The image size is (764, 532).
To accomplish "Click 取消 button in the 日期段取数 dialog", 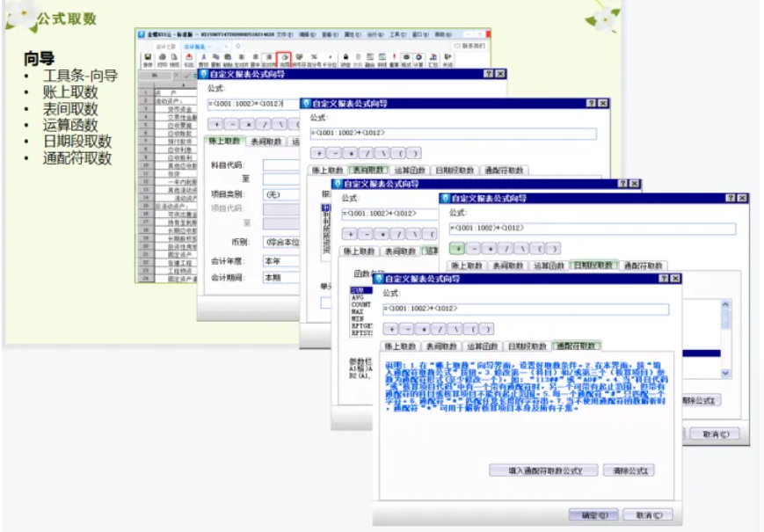I will 716,434.
